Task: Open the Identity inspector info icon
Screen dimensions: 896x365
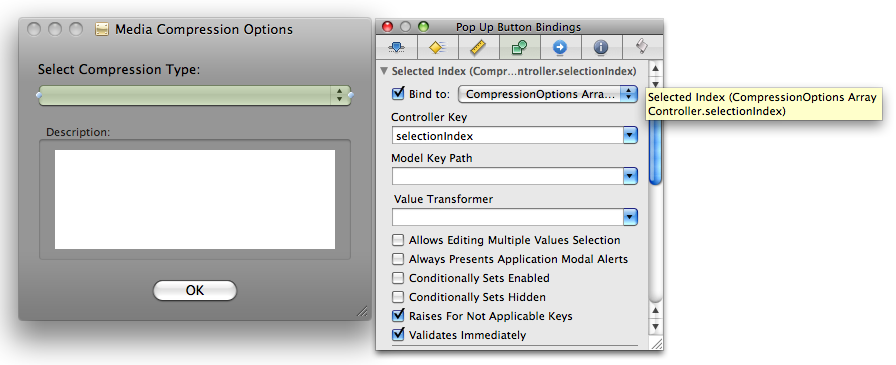Action: (x=601, y=47)
